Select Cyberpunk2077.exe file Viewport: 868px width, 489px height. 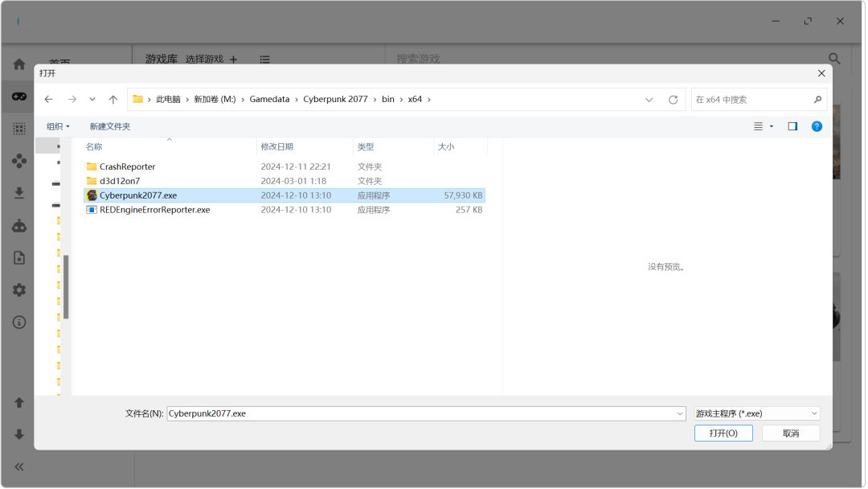coord(285,195)
